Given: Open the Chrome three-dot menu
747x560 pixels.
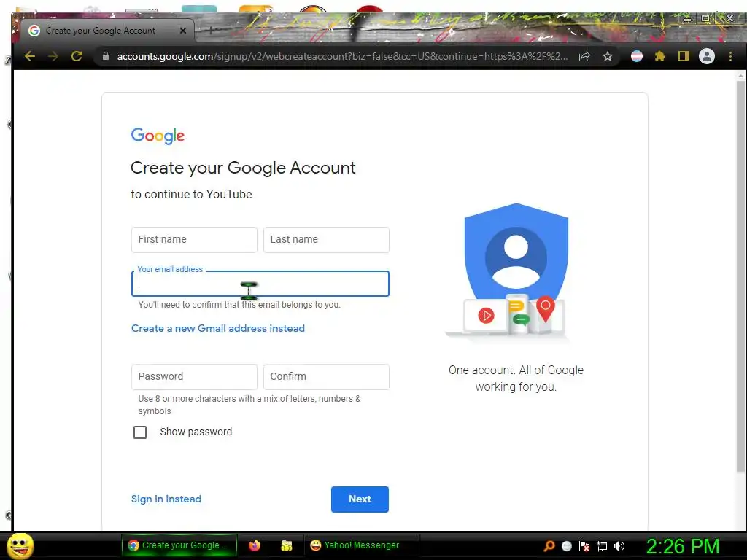Looking at the screenshot, I should [730, 56].
